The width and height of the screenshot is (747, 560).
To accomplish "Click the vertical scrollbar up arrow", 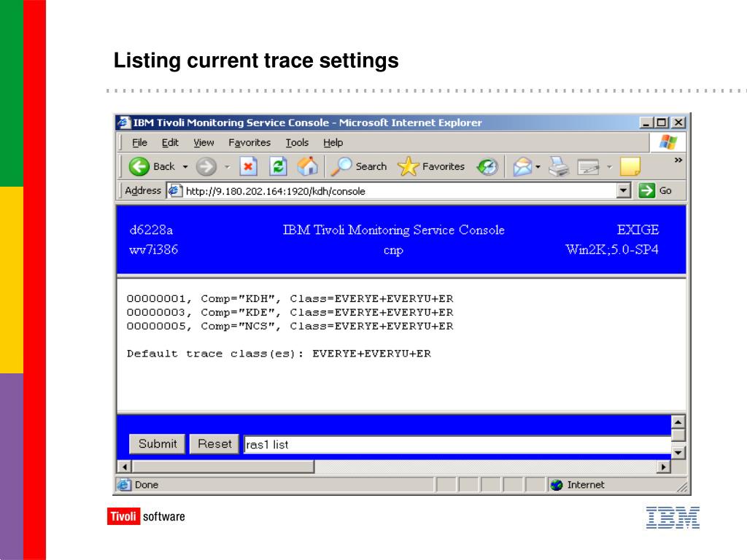I will tap(678, 422).
